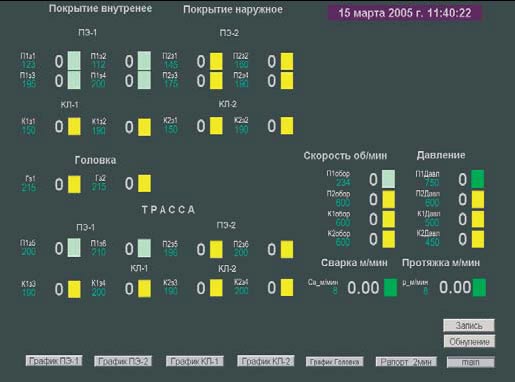Screen dimensions: 515x382
Task: Open the График КЛ-2 chart
Action: click(266, 361)
